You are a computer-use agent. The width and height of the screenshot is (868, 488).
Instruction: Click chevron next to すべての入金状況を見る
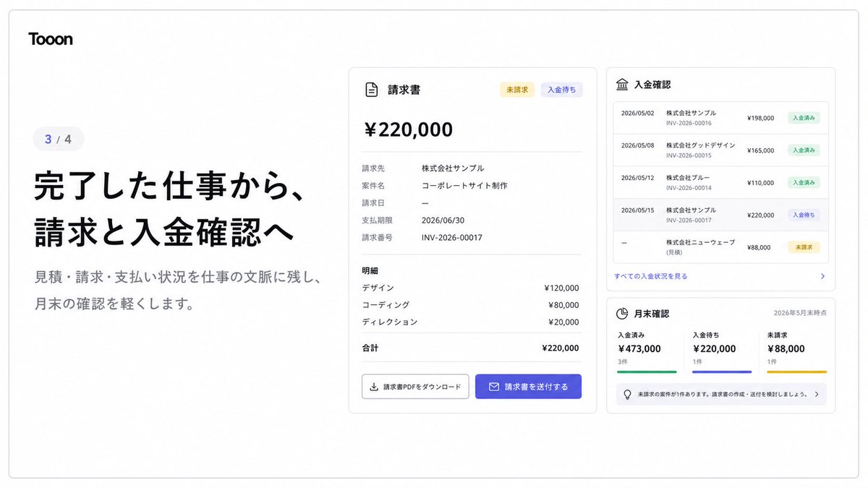[822, 276]
